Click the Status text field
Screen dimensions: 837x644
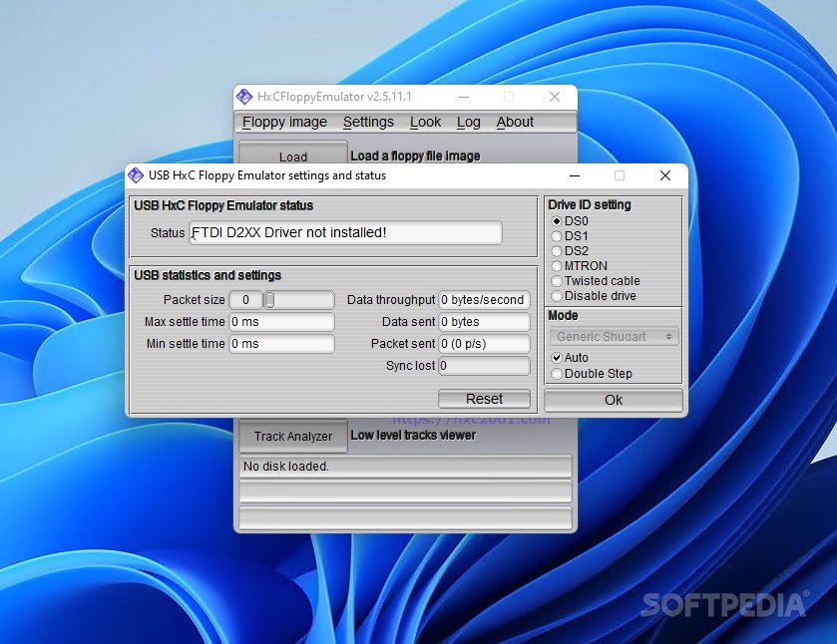345,232
